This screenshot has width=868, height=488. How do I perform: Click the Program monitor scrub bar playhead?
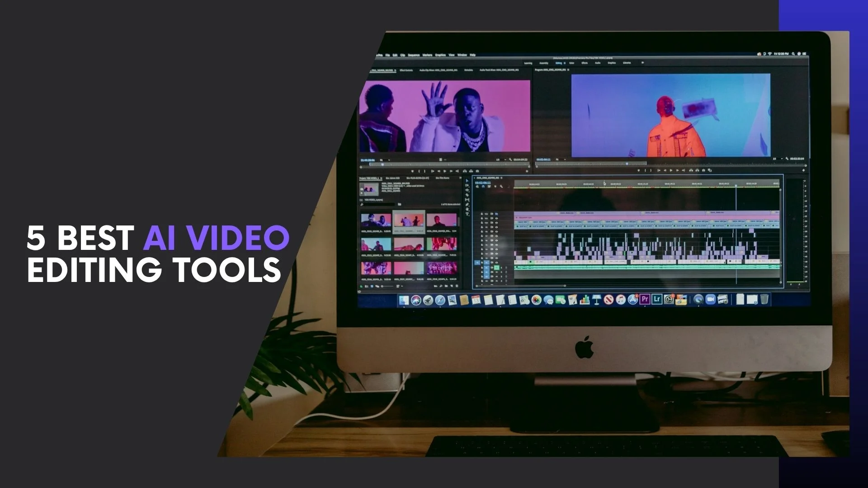pyautogui.click(x=627, y=164)
